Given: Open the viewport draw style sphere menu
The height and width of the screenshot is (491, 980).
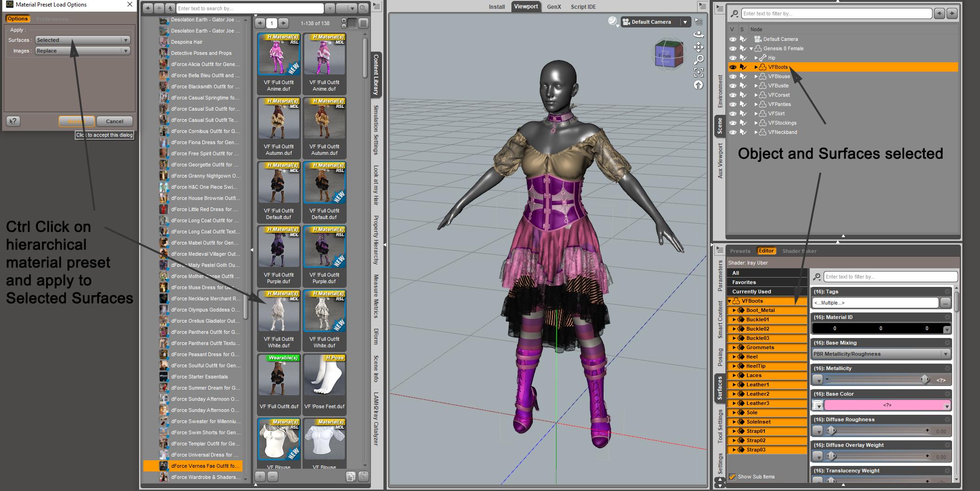Looking at the screenshot, I should [x=613, y=21].
